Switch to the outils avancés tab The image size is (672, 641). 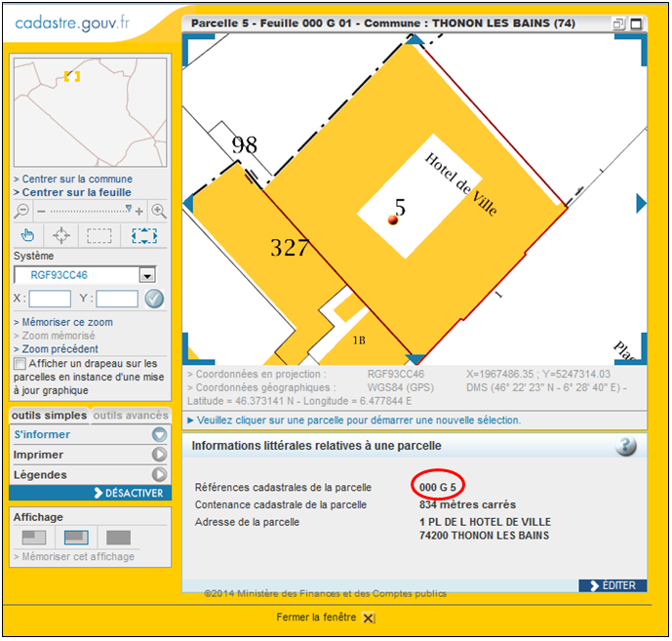130,416
